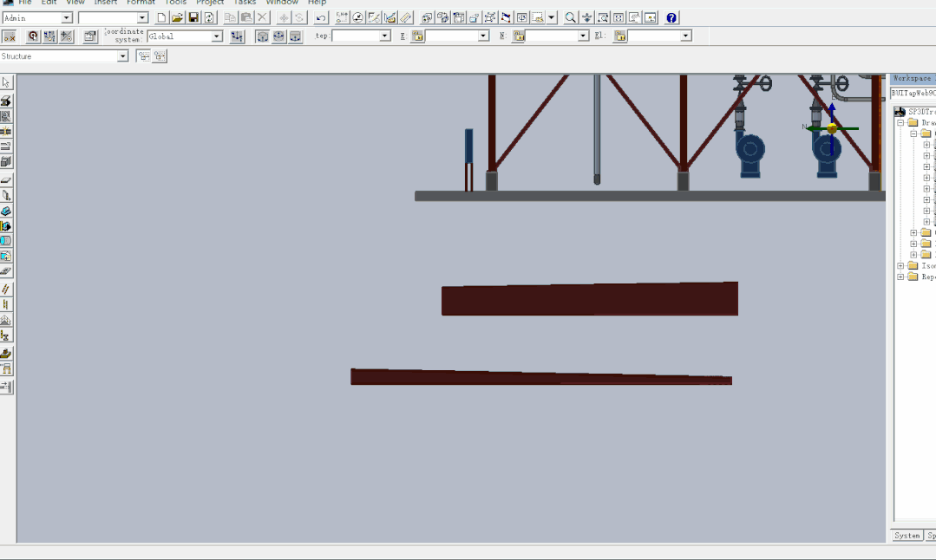Click the Paste toolbar icon
This screenshot has height=560, width=936.
click(246, 18)
